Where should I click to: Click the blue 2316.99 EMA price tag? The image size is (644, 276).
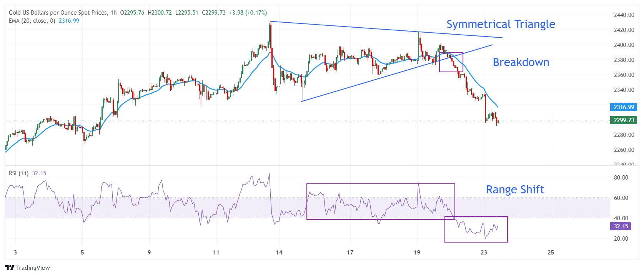click(623, 107)
